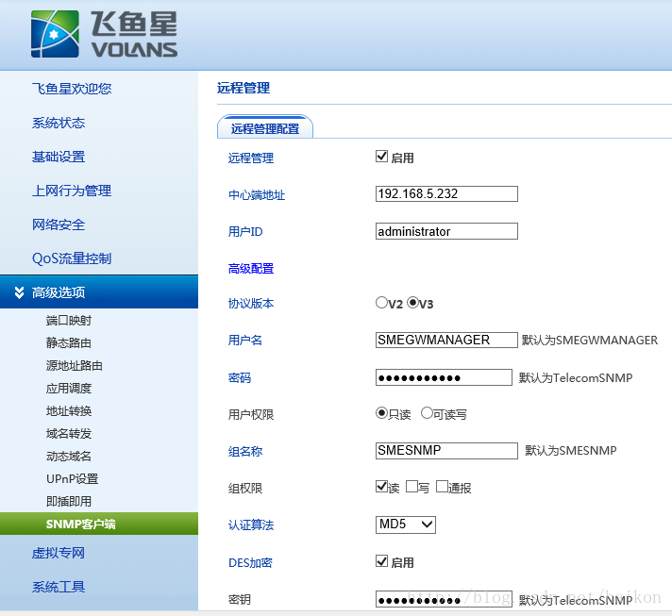Open 基础设置 menu
The height and width of the screenshot is (616, 672).
(59, 157)
